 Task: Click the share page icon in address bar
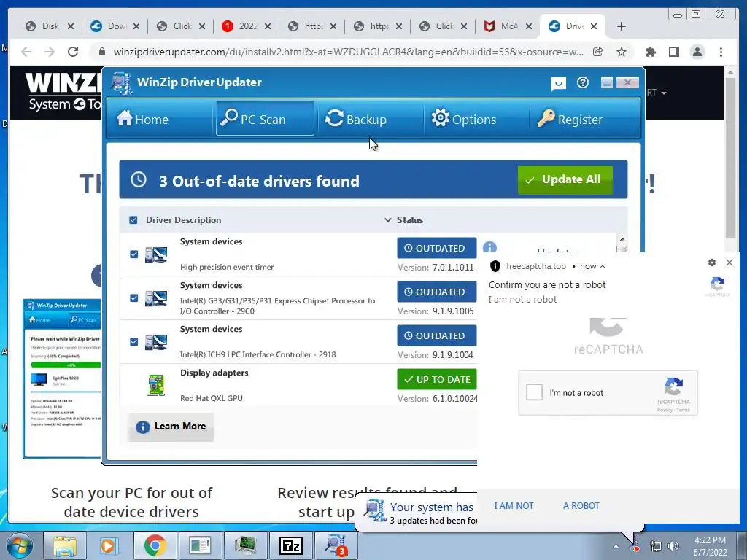[598, 52]
